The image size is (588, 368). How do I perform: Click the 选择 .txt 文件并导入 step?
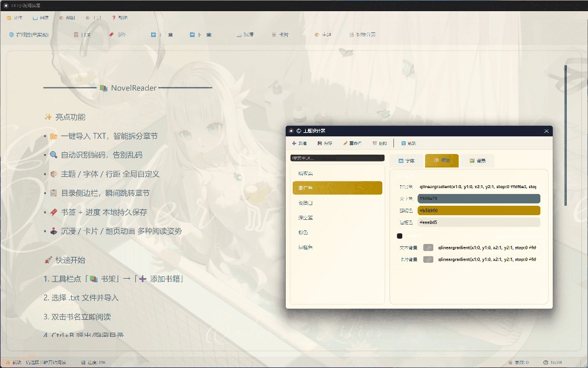81,298
